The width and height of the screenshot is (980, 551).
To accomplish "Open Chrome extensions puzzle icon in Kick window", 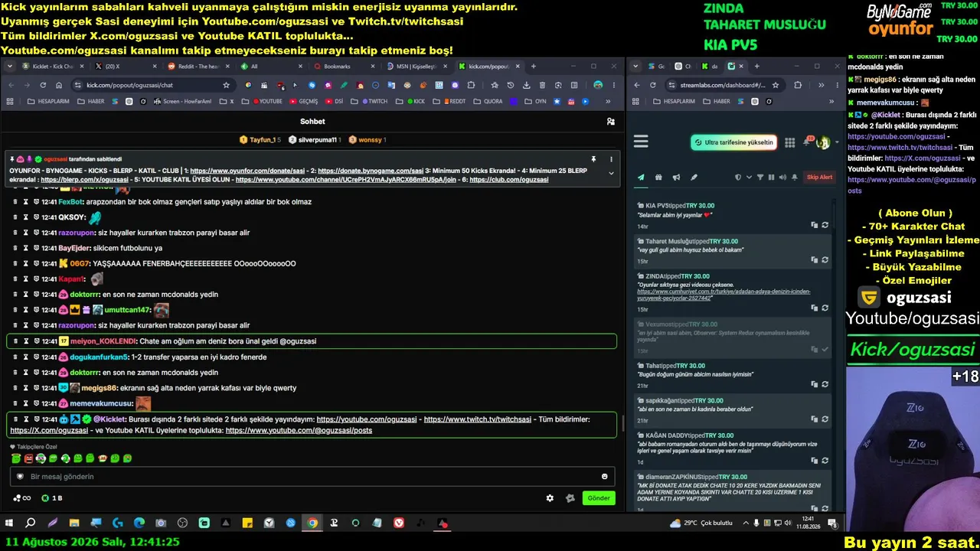I will 471,85.
